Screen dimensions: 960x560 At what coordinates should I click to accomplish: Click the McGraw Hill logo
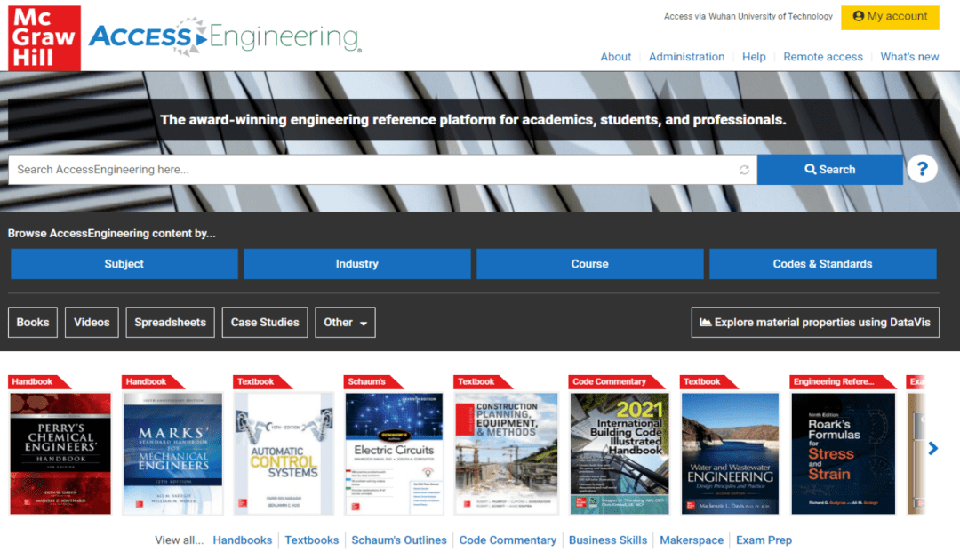pyautogui.click(x=44, y=38)
